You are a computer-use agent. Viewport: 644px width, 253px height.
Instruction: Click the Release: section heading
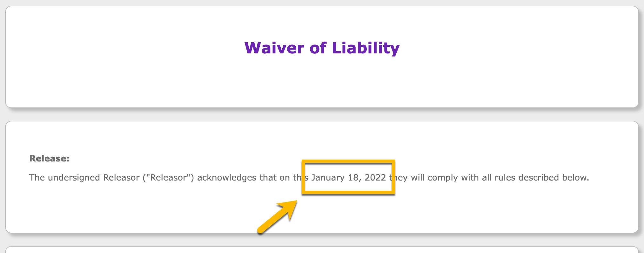click(x=49, y=159)
